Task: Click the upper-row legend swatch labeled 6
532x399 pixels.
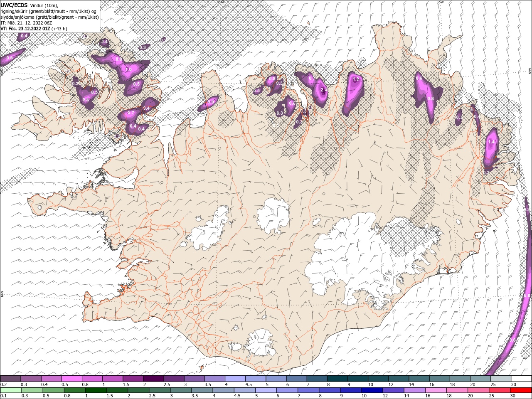Action: click(296, 379)
